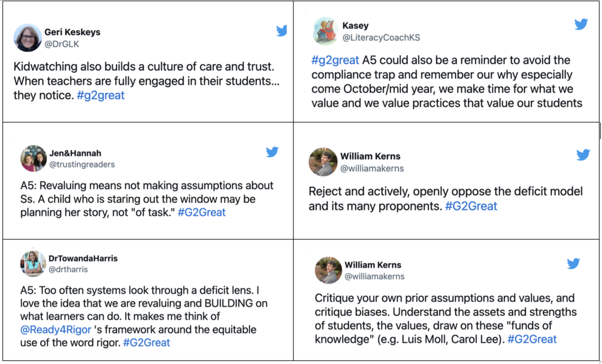602x364 pixels.
Task: Click Twitter bird on William Kerns deficit model tweet
Action: (x=583, y=155)
